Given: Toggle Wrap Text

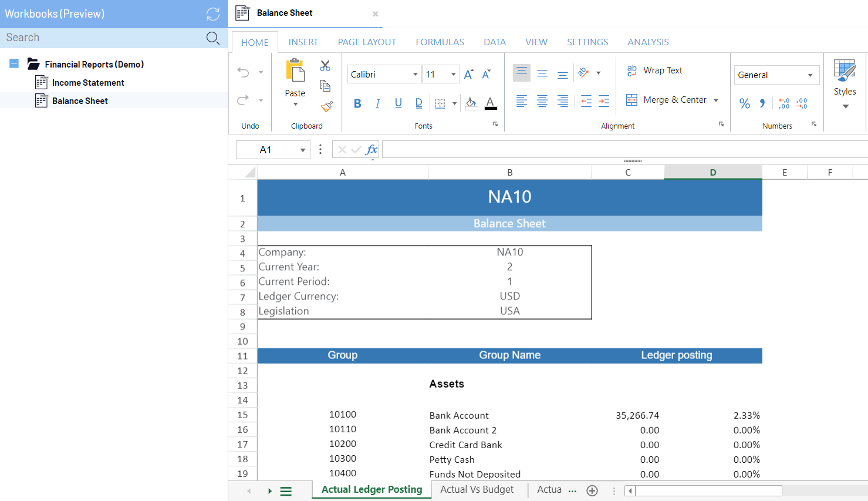Looking at the screenshot, I should [654, 70].
